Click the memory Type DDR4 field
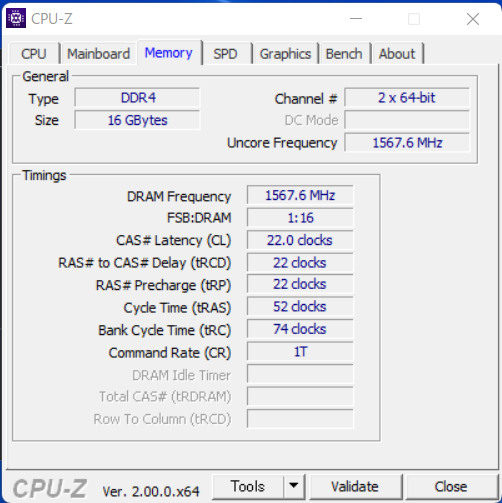The height and width of the screenshot is (503, 502). [x=137, y=98]
